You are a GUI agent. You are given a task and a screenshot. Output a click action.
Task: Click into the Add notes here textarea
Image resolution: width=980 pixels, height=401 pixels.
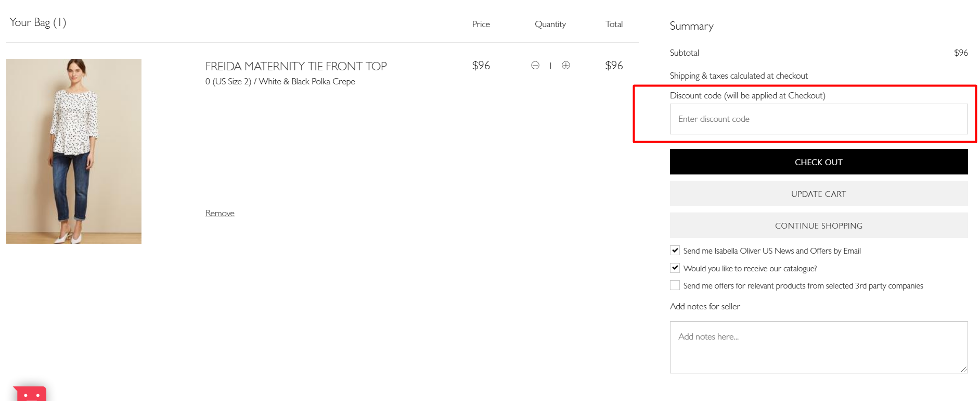pyautogui.click(x=818, y=347)
